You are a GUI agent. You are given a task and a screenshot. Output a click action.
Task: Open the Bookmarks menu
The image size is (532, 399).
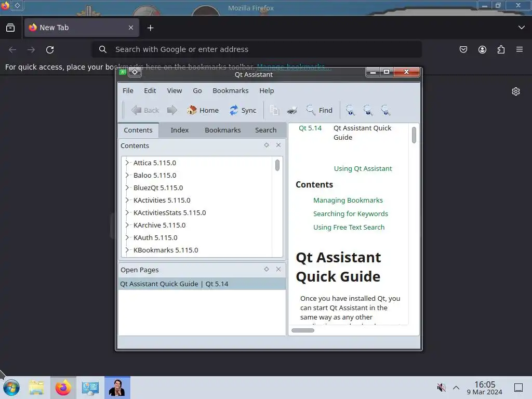pos(230,90)
